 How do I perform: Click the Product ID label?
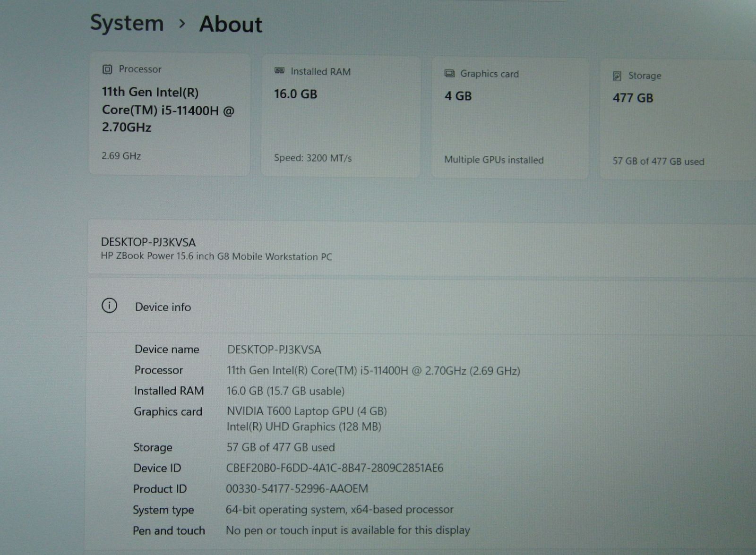tap(160, 489)
